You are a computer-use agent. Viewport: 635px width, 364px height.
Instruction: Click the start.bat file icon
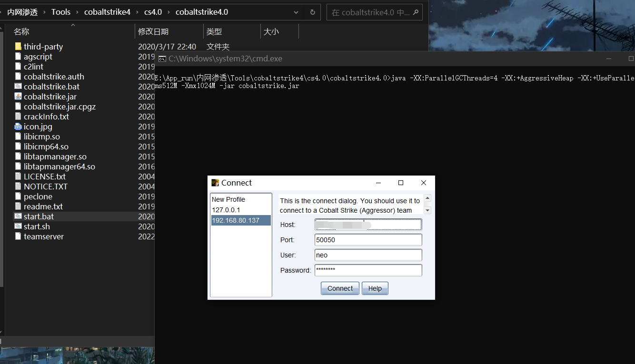click(18, 216)
